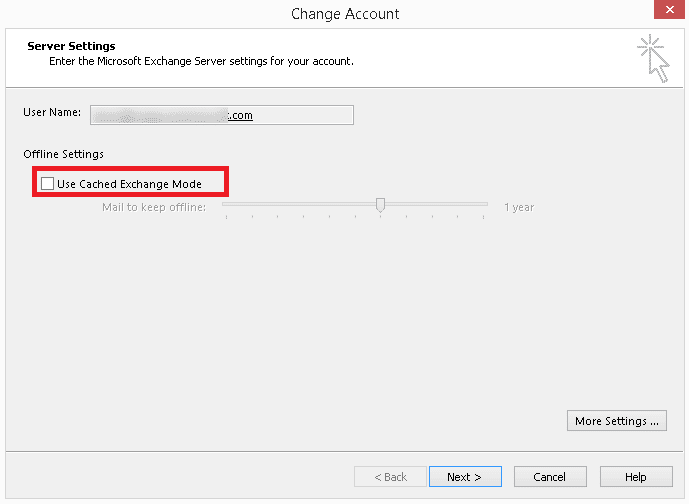Click the Next button
The image size is (689, 504).
pyautogui.click(x=465, y=476)
